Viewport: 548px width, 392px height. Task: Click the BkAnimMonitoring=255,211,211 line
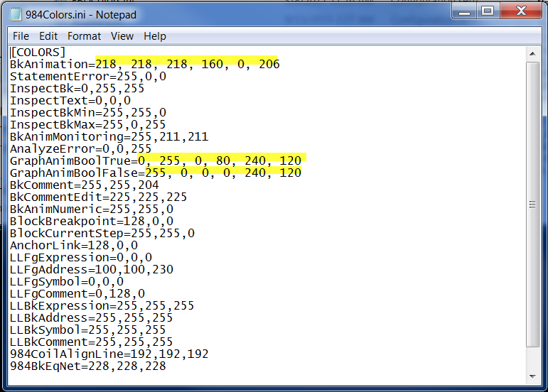pyautogui.click(x=109, y=136)
